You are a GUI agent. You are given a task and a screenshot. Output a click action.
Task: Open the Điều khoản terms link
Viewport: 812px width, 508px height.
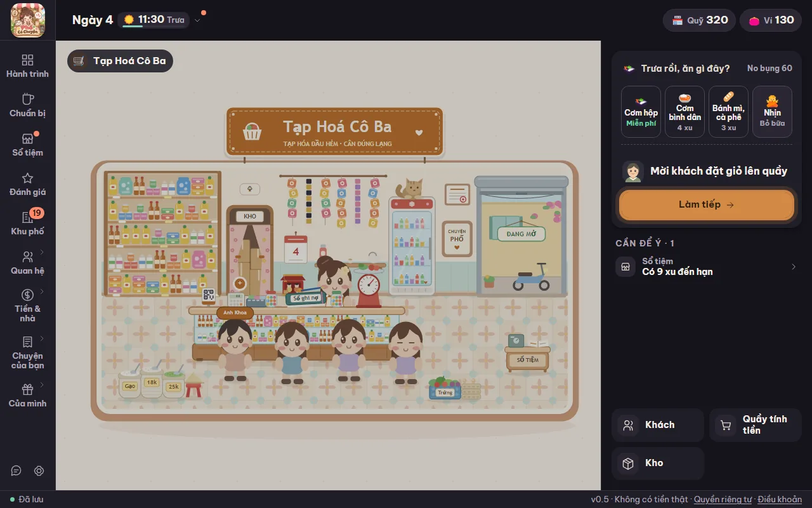pos(780,500)
